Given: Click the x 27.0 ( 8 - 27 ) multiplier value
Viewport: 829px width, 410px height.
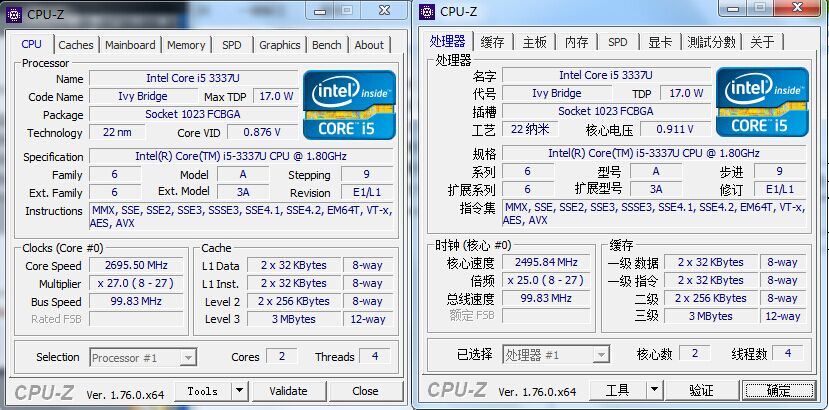Looking at the screenshot, I should [x=136, y=283].
